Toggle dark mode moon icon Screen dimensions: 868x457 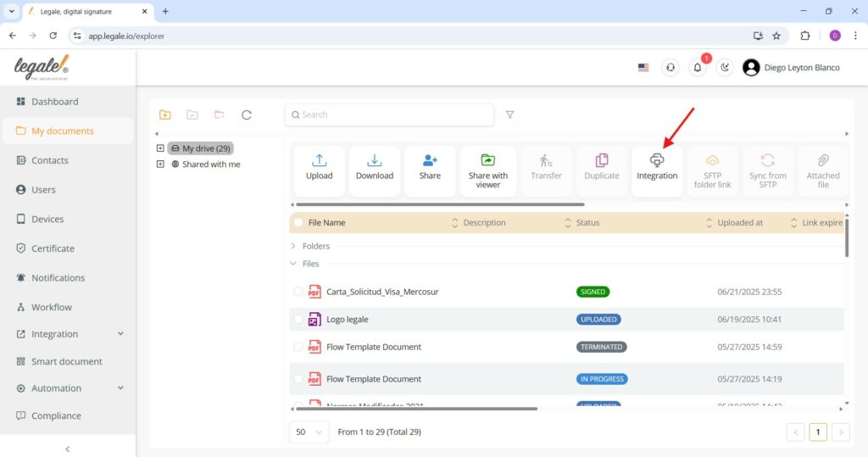point(725,68)
